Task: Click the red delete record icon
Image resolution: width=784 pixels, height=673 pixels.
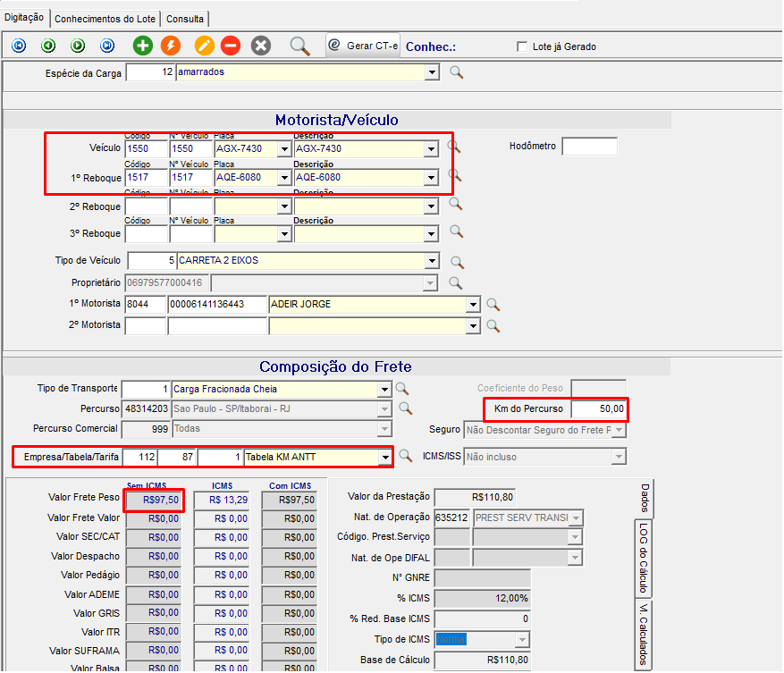Action: point(230,45)
